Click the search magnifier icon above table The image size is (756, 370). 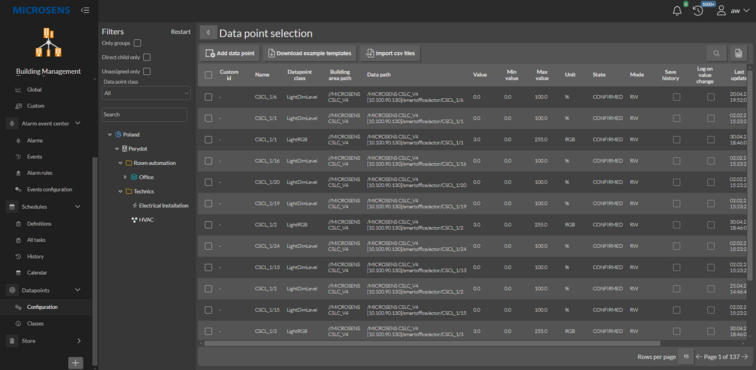716,54
